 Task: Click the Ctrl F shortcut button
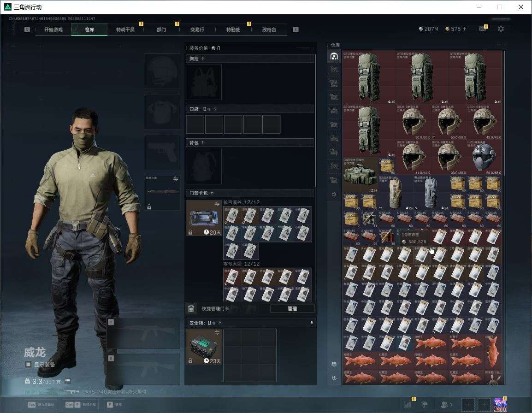81,405
